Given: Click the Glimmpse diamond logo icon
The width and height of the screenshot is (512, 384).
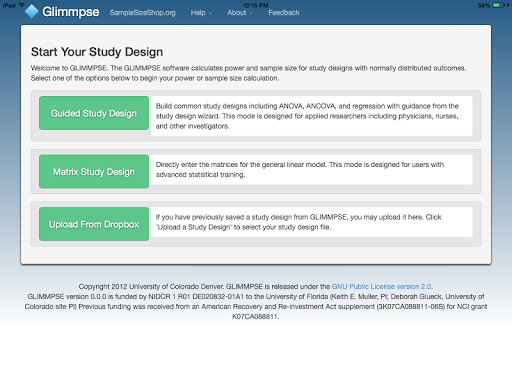Looking at the screenshot, I should click(x=32, y=11).
